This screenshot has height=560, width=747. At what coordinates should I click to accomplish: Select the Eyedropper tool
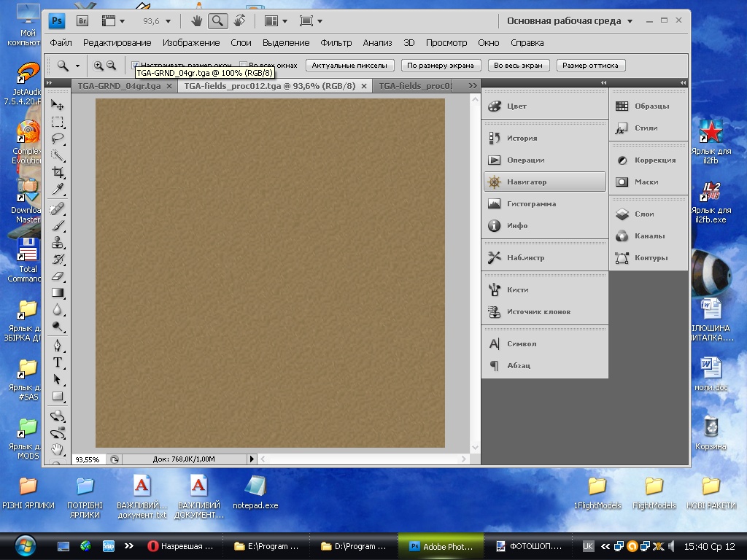pyautogui.click(x=58, y=190)
